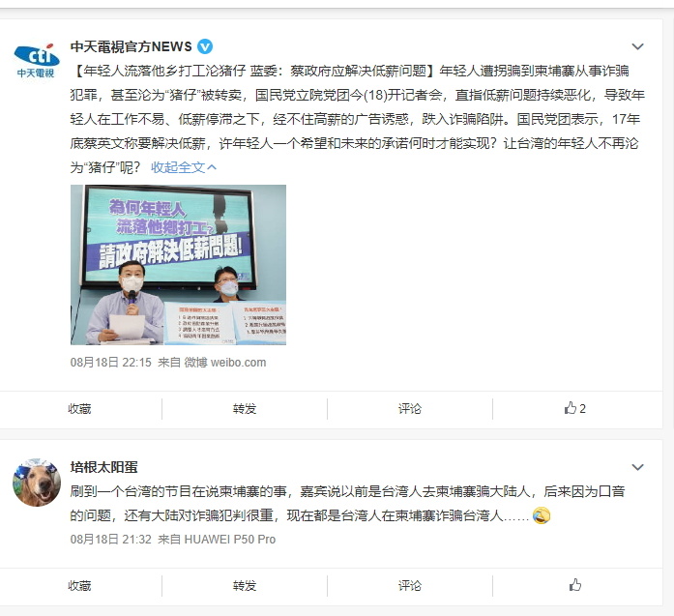Click the blue verified badge beside 中天電視官方NEWS
674x616 pixels.
tap(205, 46)
